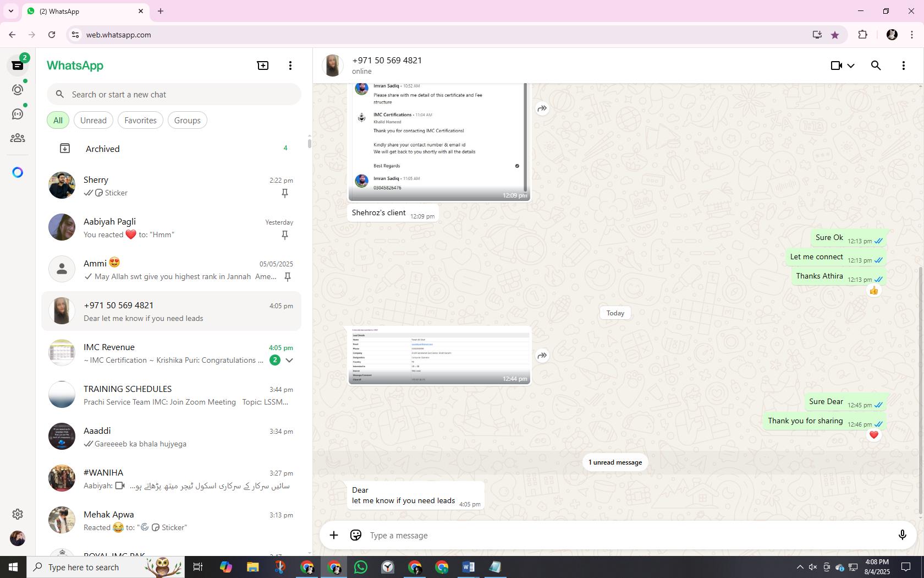Open the #WANIHA group chat

click(x=171, y=479)
